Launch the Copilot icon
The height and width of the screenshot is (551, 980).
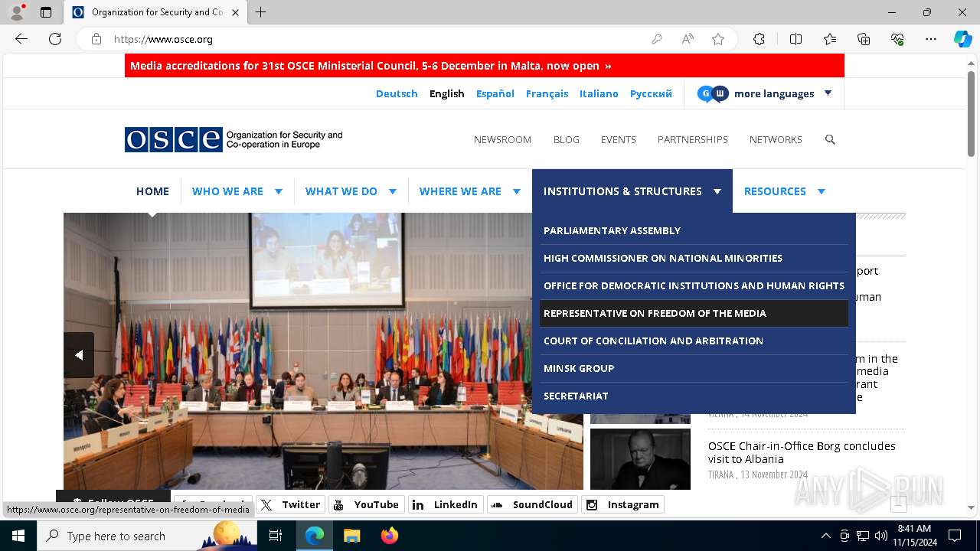[962, 39]
